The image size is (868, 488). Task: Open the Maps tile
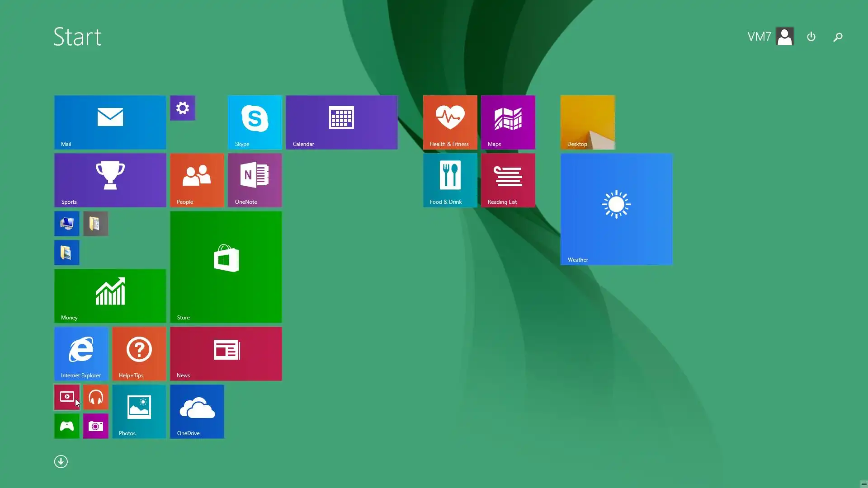tap(508, 122)
